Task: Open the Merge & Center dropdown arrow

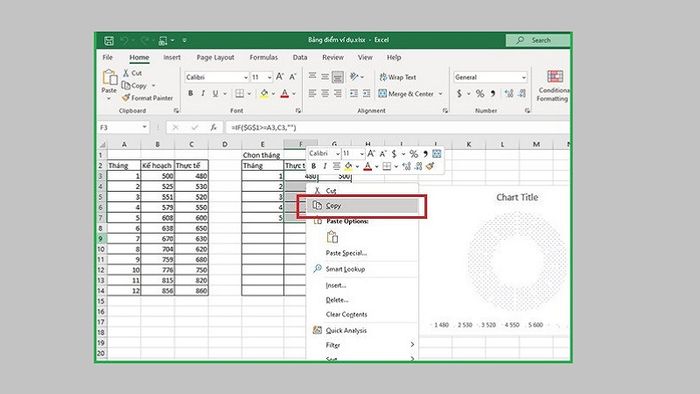Action: coord(441,94)
